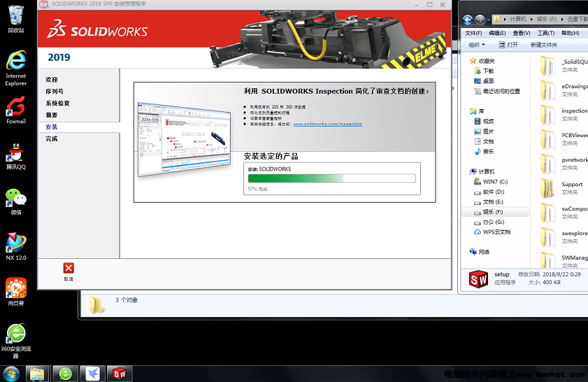This screenshot has width=588, height=382.
Task: Select WIN7 (C:) drive
Action: tap(491, 182)
